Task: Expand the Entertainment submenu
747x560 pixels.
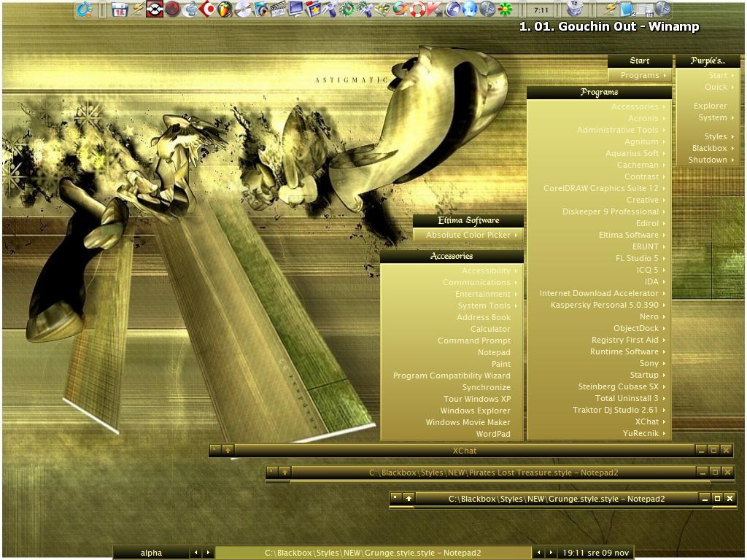Action: click(x=452, y=294)
